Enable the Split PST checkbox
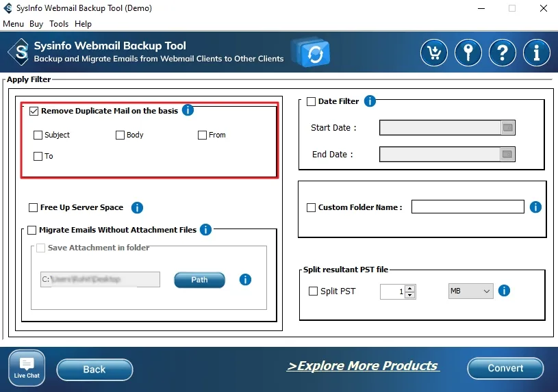Viewport: 558px width, 392px height. click(x=313, y=291)
